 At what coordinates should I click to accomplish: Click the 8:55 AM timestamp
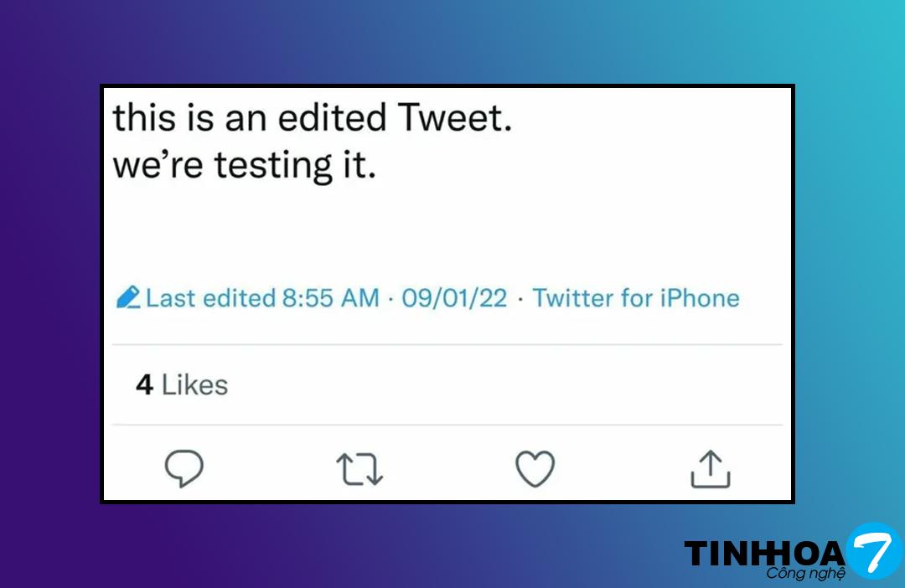(x=330, y=298)
